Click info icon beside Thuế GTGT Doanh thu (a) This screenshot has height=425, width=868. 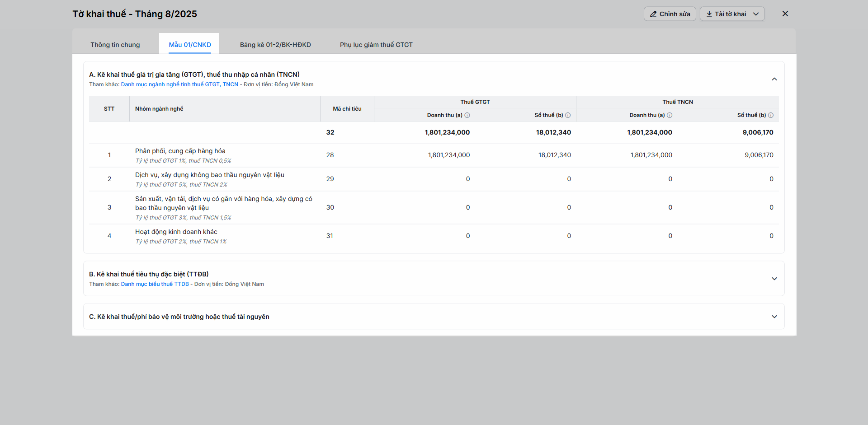[x=467, y=115]
